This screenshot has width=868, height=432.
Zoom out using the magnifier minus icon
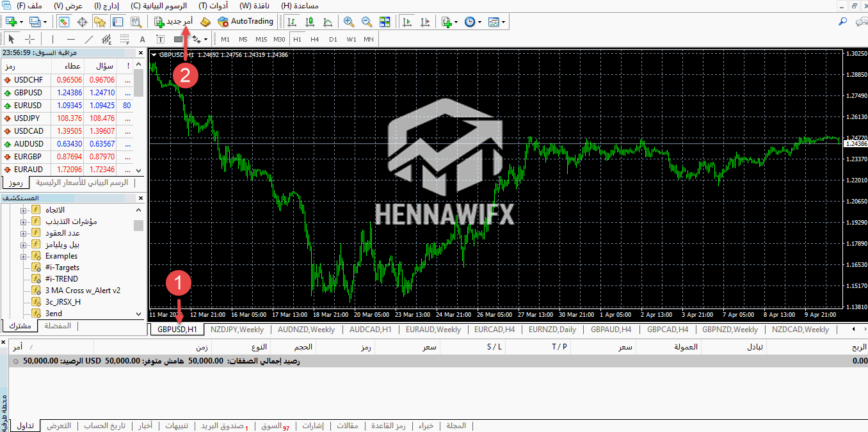[366, 22]
